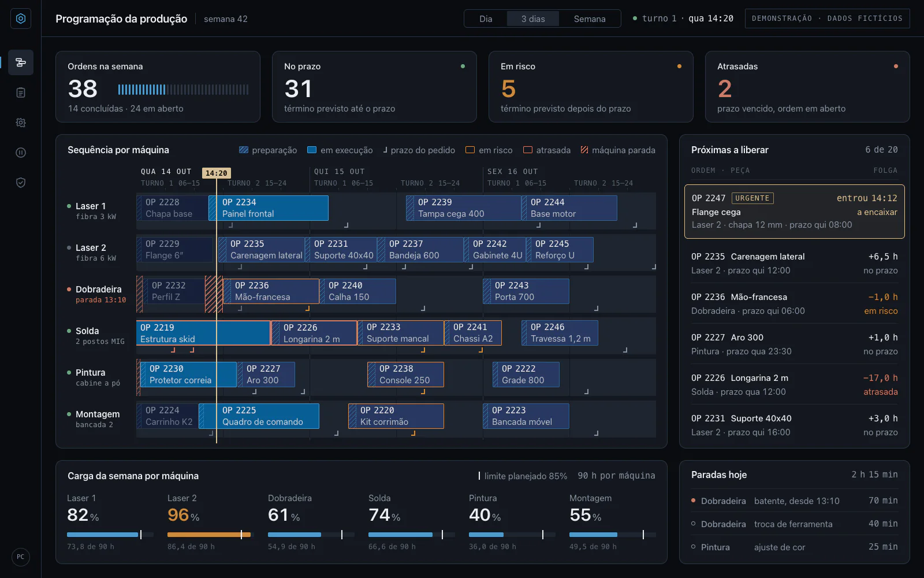Open the shield-check quality sidebar icon
The image size is (924, 578).
point(21,183)
